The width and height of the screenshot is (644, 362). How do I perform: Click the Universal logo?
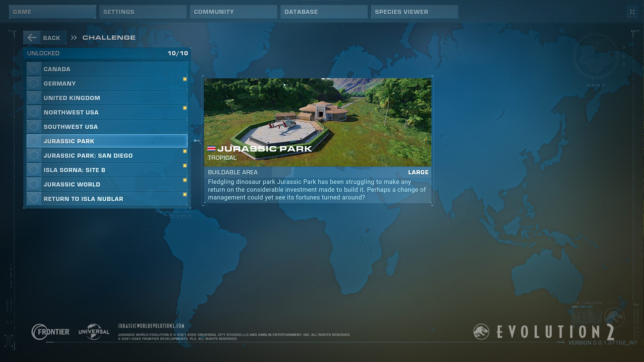(x=94, y=332)
